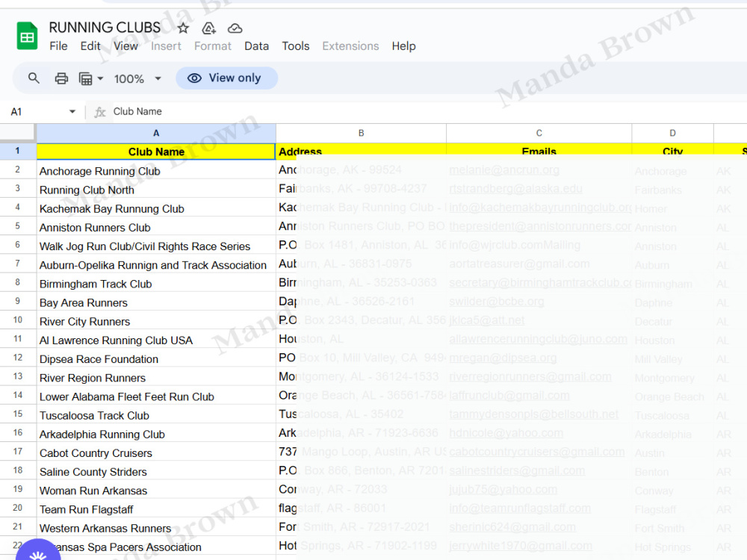
Task: Open the Extensions menu
Action: (x=350, y=46)
